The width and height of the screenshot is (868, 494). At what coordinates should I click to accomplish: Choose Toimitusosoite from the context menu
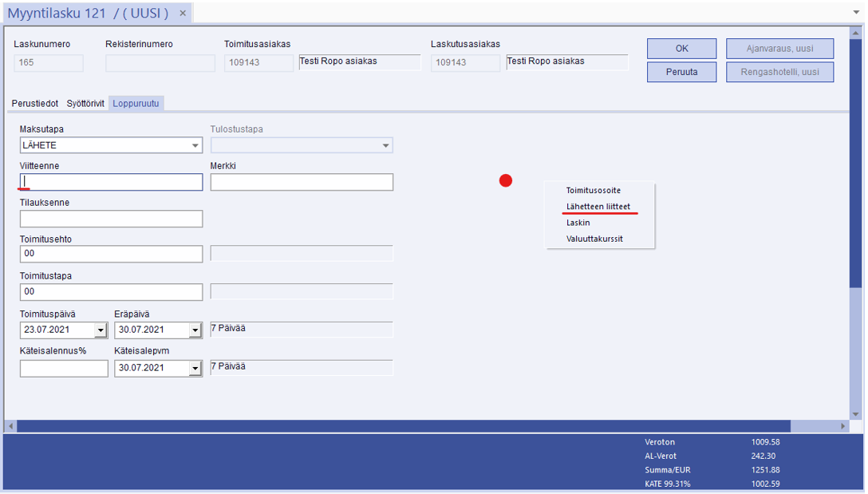pos(593,191)
